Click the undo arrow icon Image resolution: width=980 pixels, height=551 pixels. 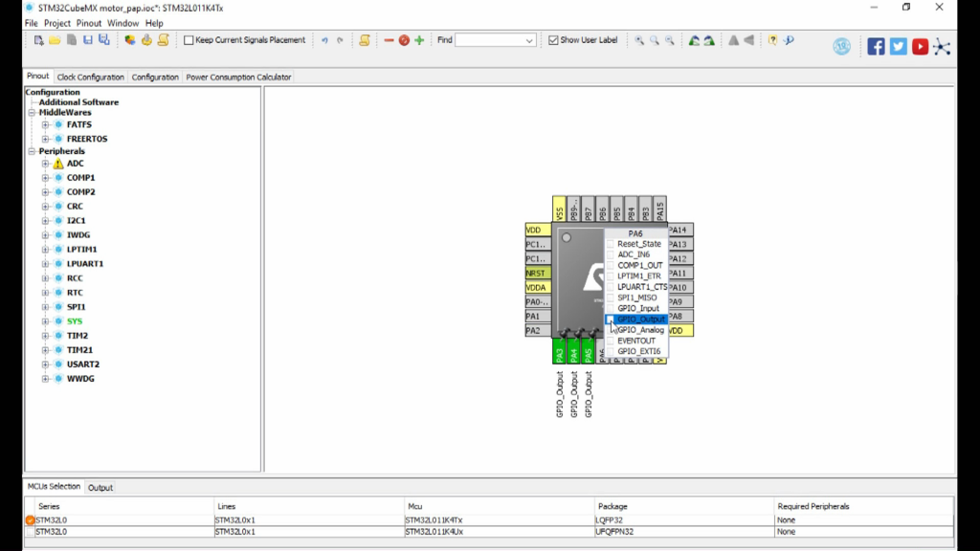point(324,40)
